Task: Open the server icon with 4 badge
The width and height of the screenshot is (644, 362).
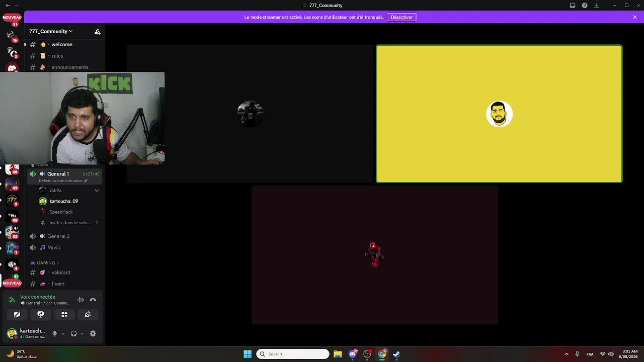Action: [x=12, y=264]
